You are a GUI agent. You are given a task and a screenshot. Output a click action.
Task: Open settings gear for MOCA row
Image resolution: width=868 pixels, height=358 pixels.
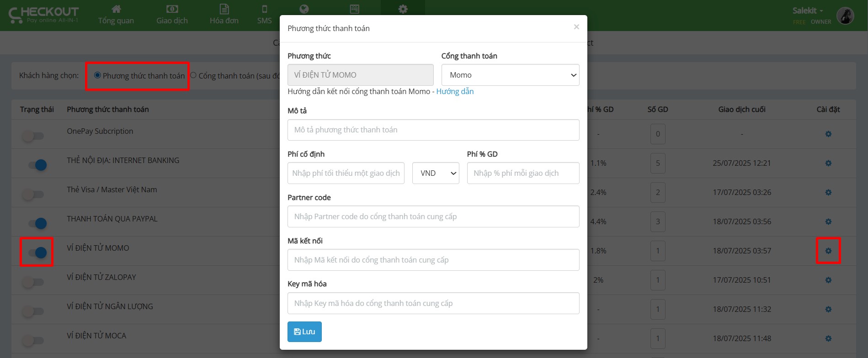coord(828,338)
